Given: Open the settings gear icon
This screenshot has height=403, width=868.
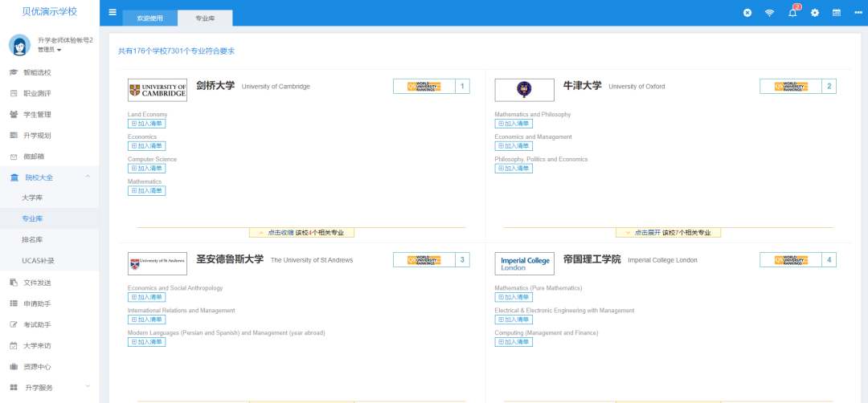Looking at the screenshot, I should pyautogui.click(x=815, y=13).
